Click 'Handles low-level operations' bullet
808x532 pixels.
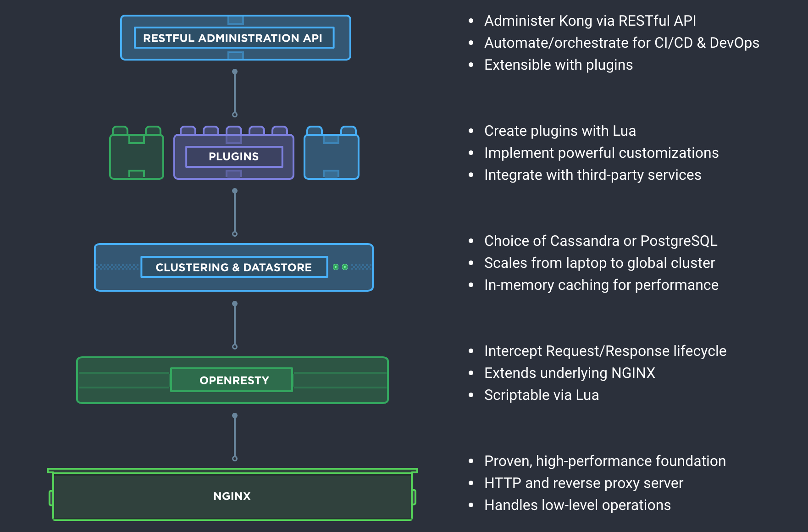pyautogui.click(x=578, y=505)
